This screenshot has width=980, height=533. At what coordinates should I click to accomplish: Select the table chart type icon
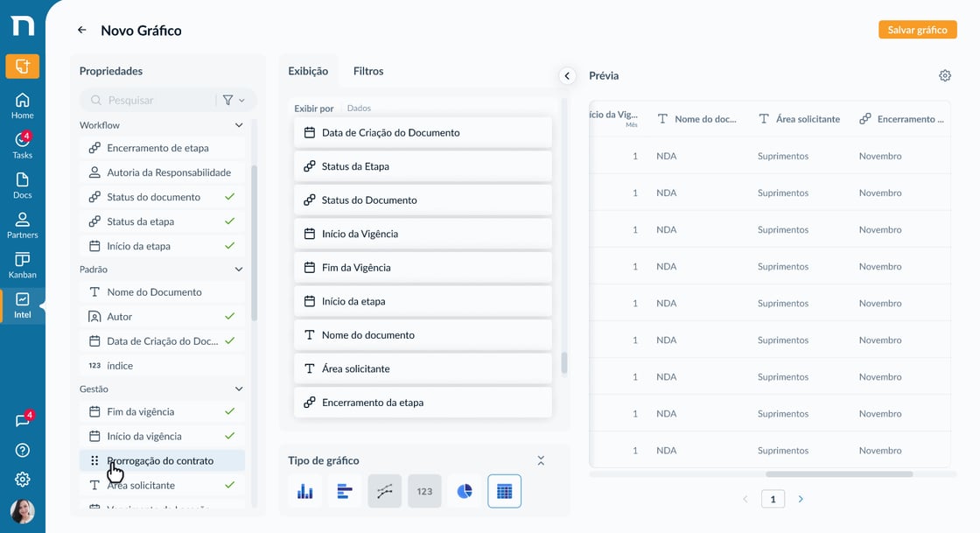[504, 491]
